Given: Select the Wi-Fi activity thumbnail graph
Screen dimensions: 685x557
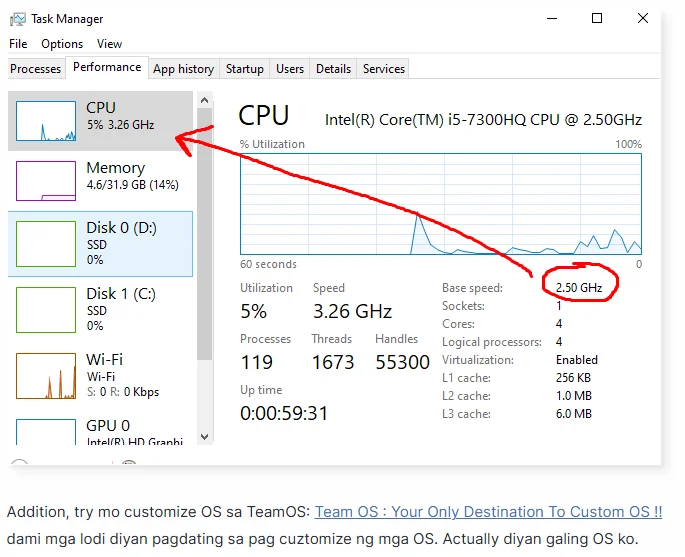Looking at the screenshot, I should (46, 376).
